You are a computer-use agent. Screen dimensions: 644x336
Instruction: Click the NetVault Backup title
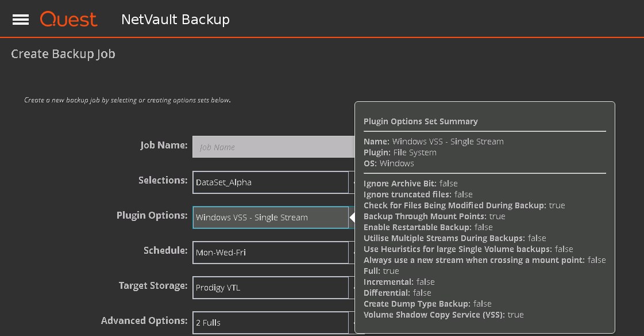pyautogui.click(x=175, y=20)
